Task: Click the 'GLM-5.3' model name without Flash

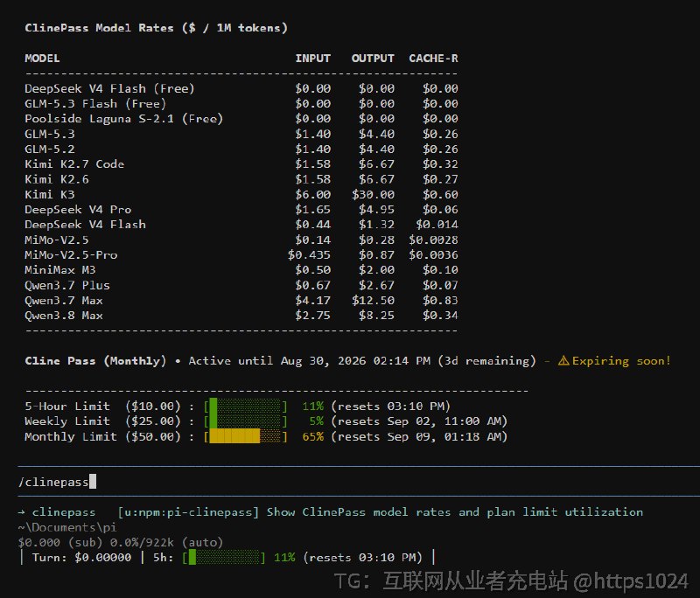Action: [50, 134]
